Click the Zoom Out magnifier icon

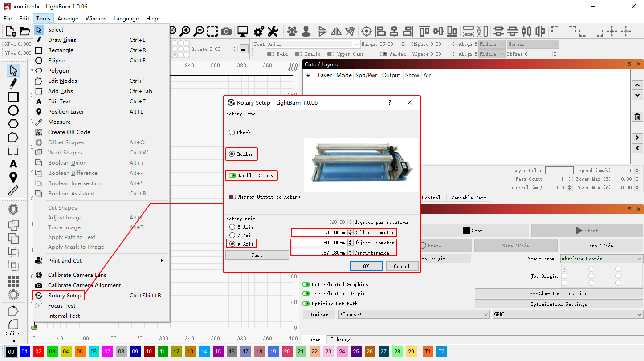point(199,31)
